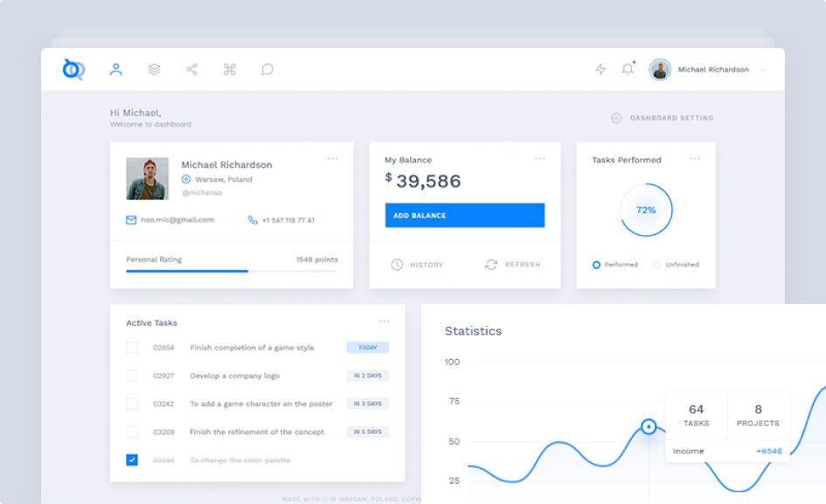Select the command icon in top navigation
The height and width of the screenshot is (504, 826).
(230, 70)
